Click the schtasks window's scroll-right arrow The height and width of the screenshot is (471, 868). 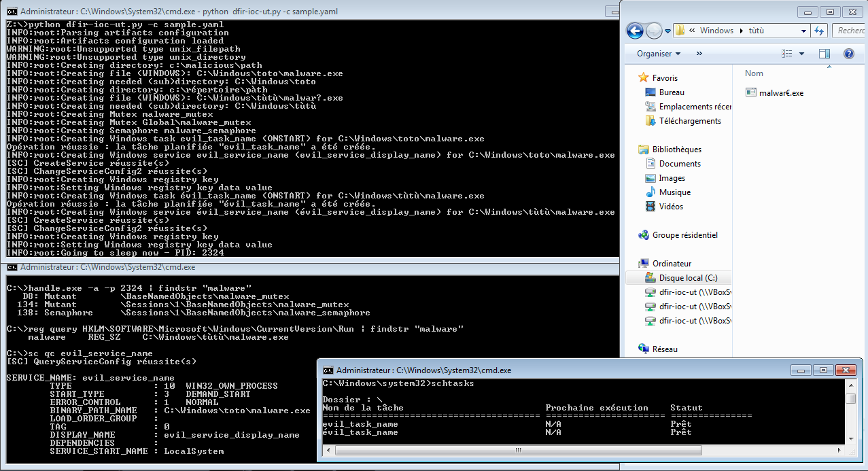[x=840, y=449]
